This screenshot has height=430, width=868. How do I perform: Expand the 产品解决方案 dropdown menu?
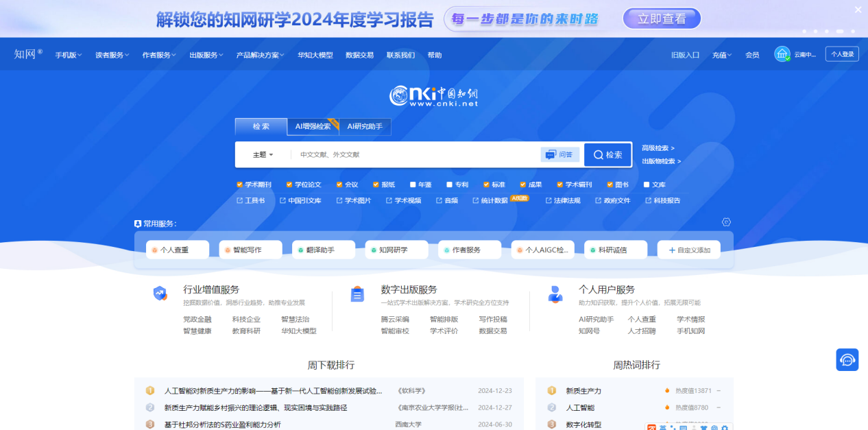(x=261, y=55)
